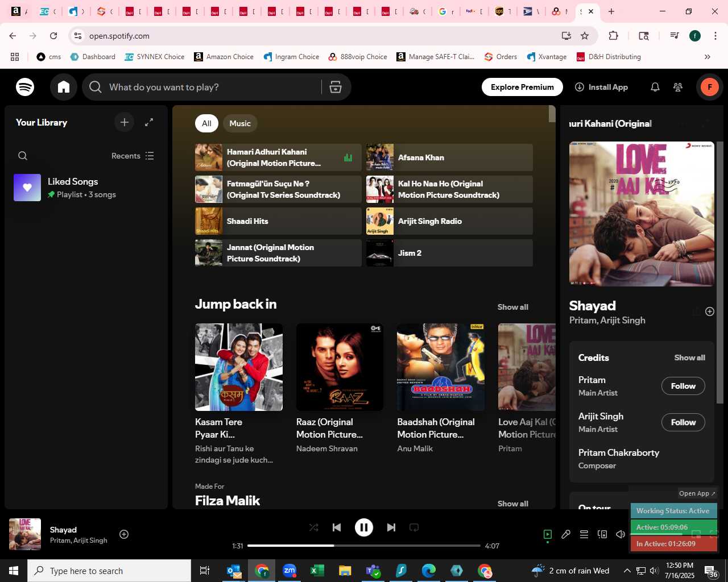Toggle repeat mode

(414, 527)
